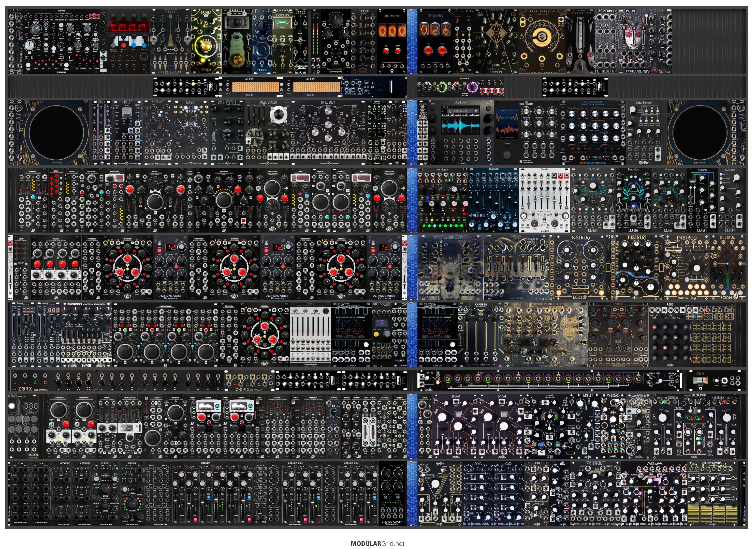Select the Cloud Busting module
756x549 pixels.
coord(496,41)
